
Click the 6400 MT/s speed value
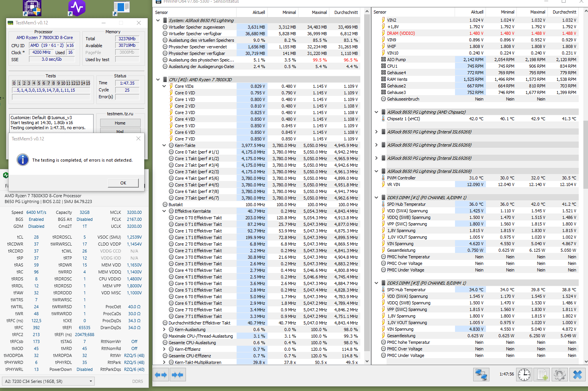36,212
